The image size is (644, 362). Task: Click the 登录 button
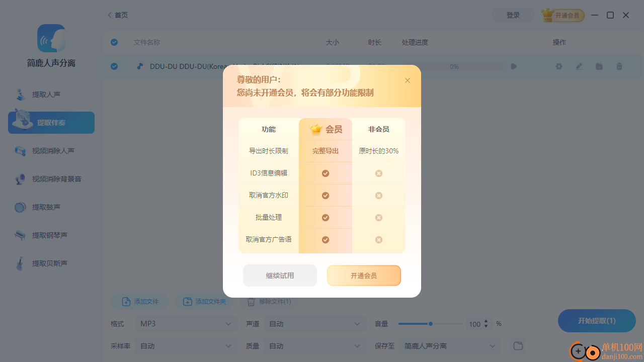point(513,15)
